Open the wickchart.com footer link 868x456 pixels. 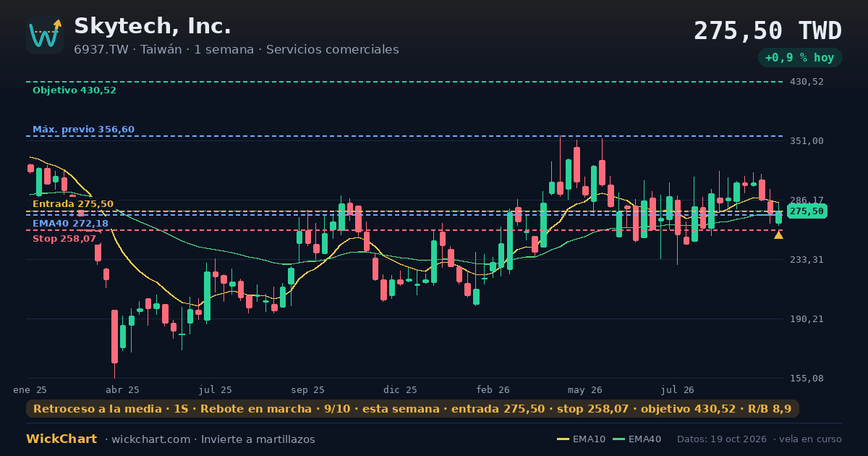(x=152, y=439)
